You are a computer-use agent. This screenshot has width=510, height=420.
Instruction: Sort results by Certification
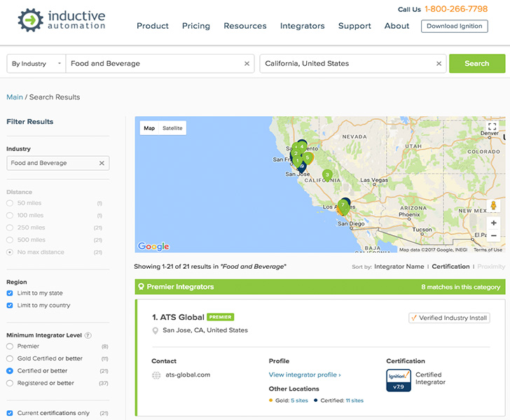tap(450, 267)
